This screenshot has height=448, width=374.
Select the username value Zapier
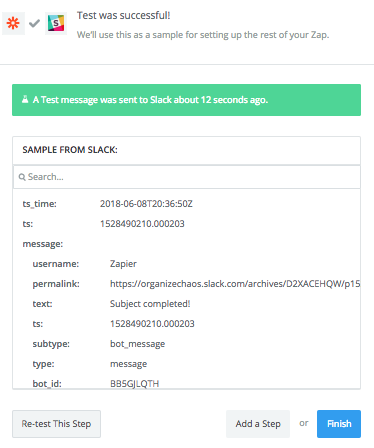[123, 264]
